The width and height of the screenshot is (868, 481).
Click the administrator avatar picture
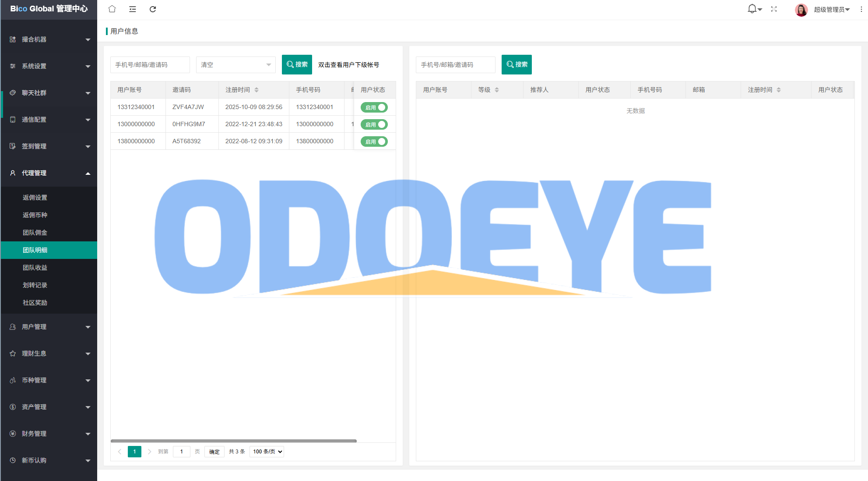801,10
